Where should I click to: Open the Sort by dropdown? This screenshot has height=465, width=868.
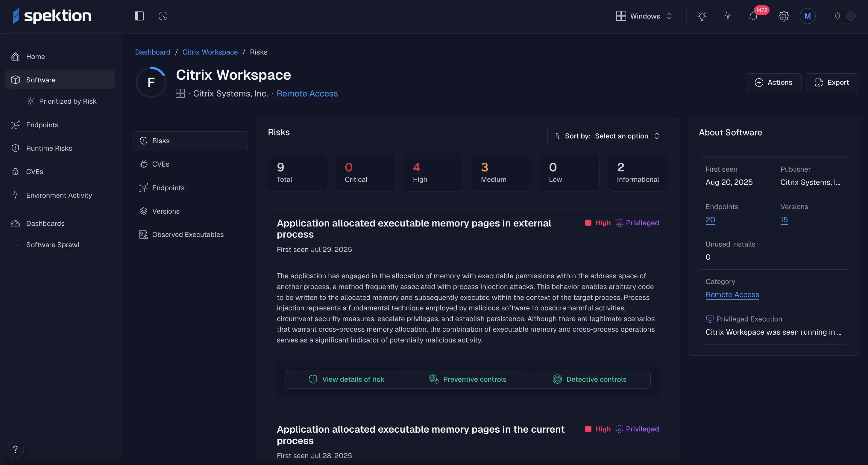(x=607, y=136)
